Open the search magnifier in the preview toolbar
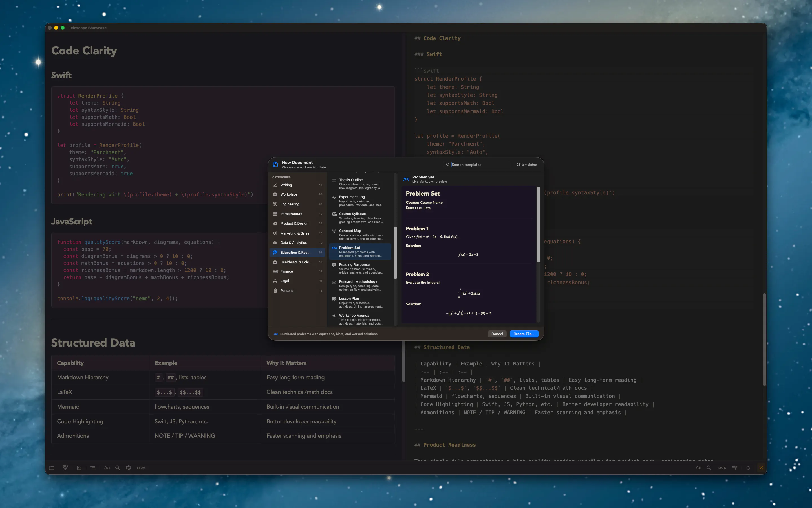812x508 pixels. click(x=118, y=468)
